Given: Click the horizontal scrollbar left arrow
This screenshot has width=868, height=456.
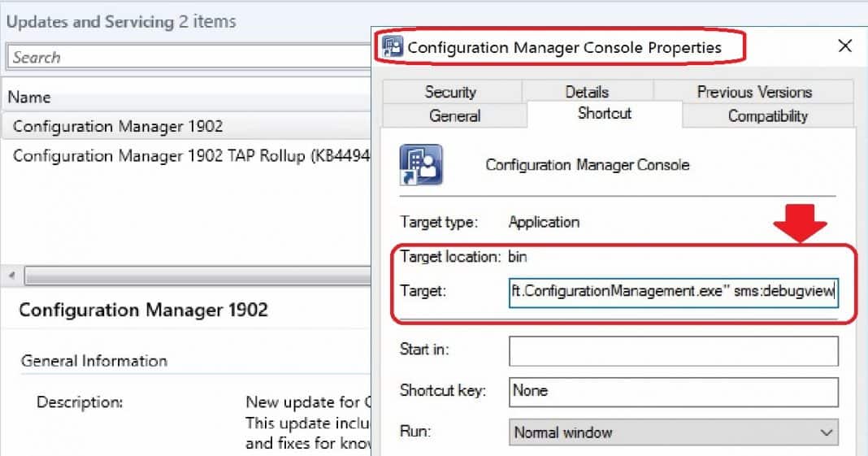Looking at the screenshot, I should (11, 275).
